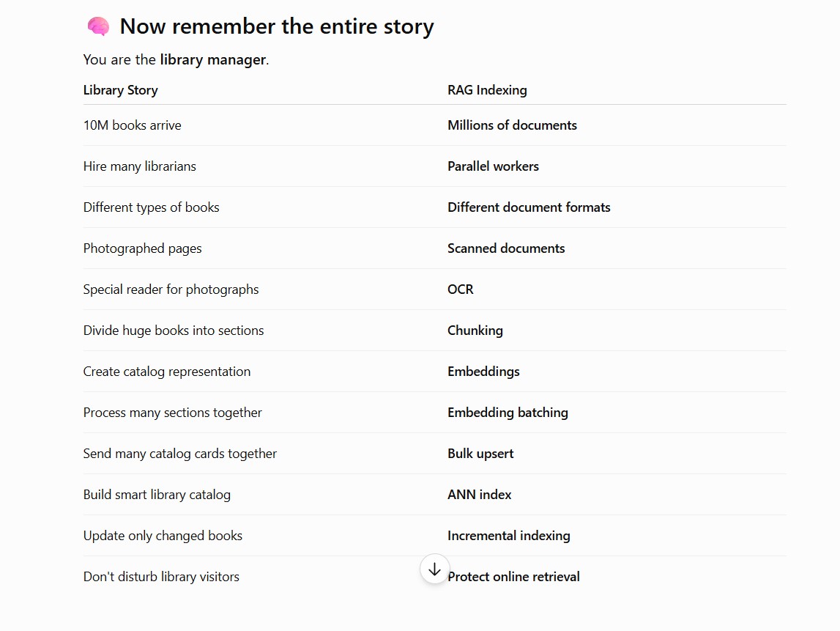The height and width of the screenshot is (631, 840).
Task: Select the 'Incremental indexing' text
Action: pos(508,536)
